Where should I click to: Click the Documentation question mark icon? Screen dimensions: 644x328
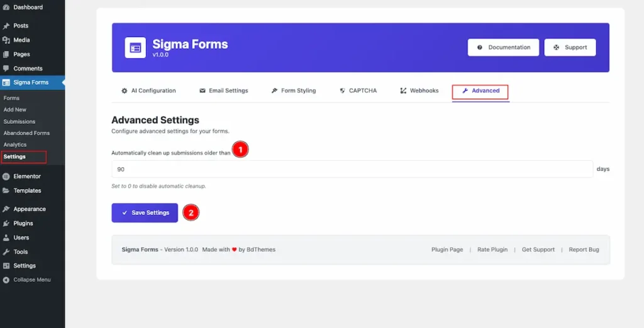click(x=479, y=48)
